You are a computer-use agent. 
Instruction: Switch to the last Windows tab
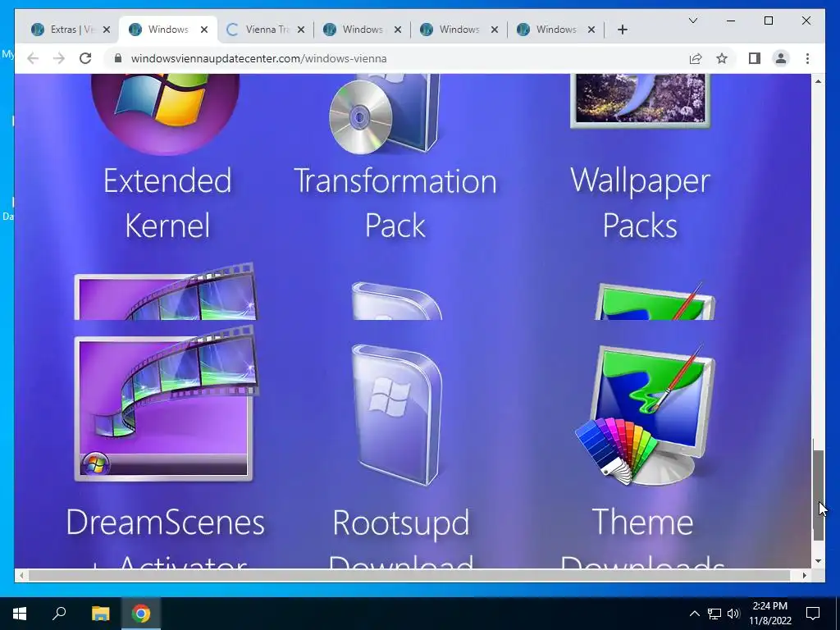coord(557,30)
